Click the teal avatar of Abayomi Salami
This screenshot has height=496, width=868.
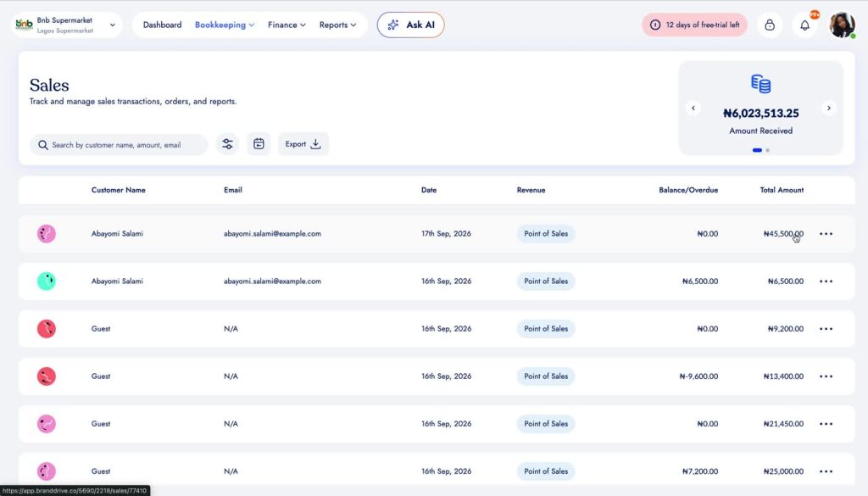(x=47, y=281)
